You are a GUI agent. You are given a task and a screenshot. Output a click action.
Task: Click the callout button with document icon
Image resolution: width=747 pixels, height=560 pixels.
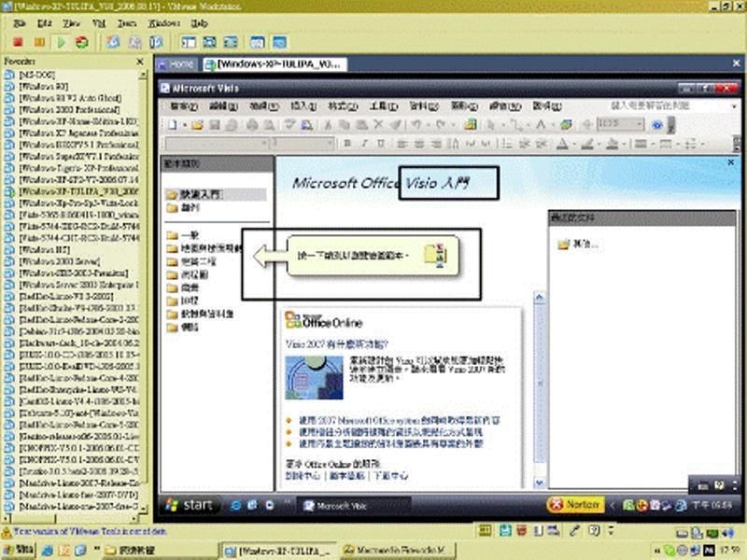[x=373, y=256]
